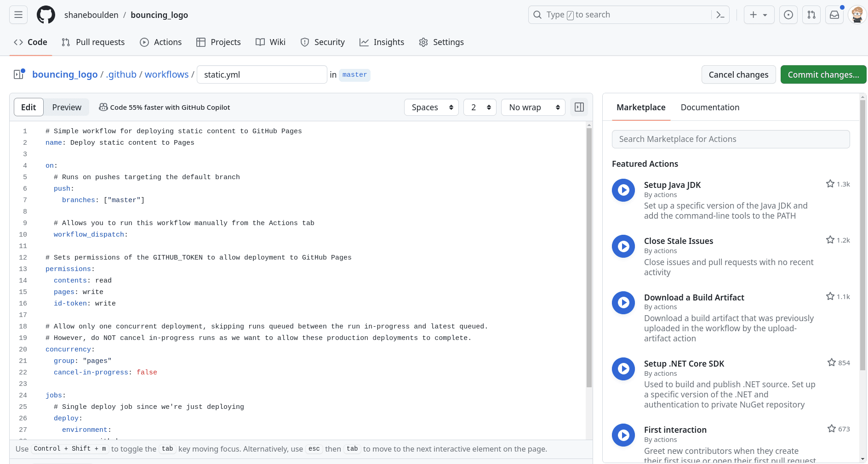Toggle the editor help sidebar panel

(x=579, y=107)
